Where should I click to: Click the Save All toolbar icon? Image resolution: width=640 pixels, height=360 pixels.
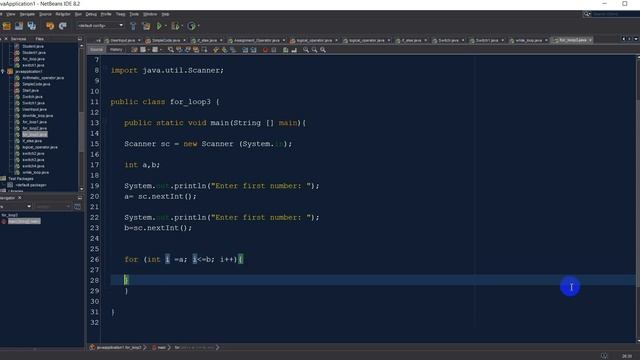(31, 26)
